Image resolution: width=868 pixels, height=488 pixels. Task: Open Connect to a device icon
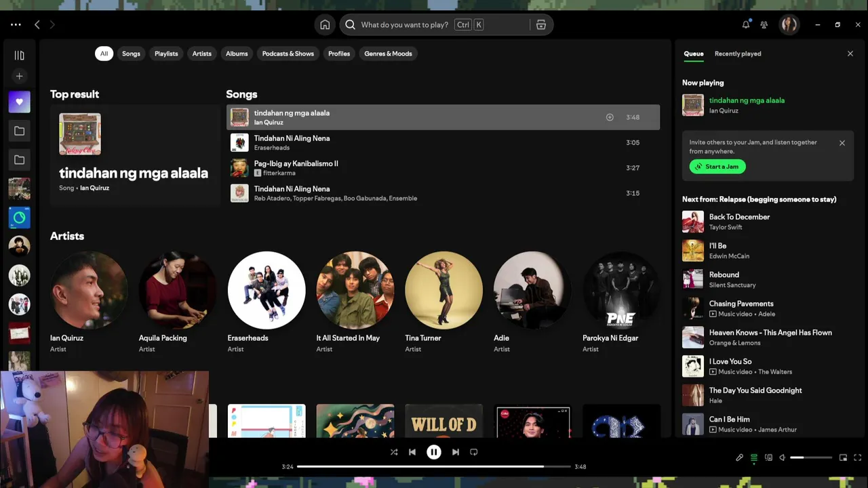click(x=768, y=457)
